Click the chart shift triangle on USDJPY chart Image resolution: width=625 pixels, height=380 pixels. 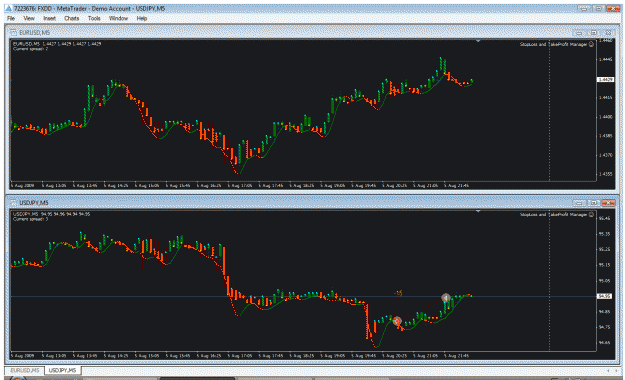coord(478,211)
